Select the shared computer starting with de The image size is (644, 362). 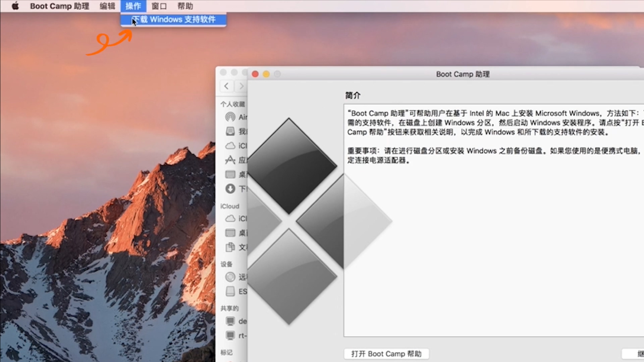[236, 321]
